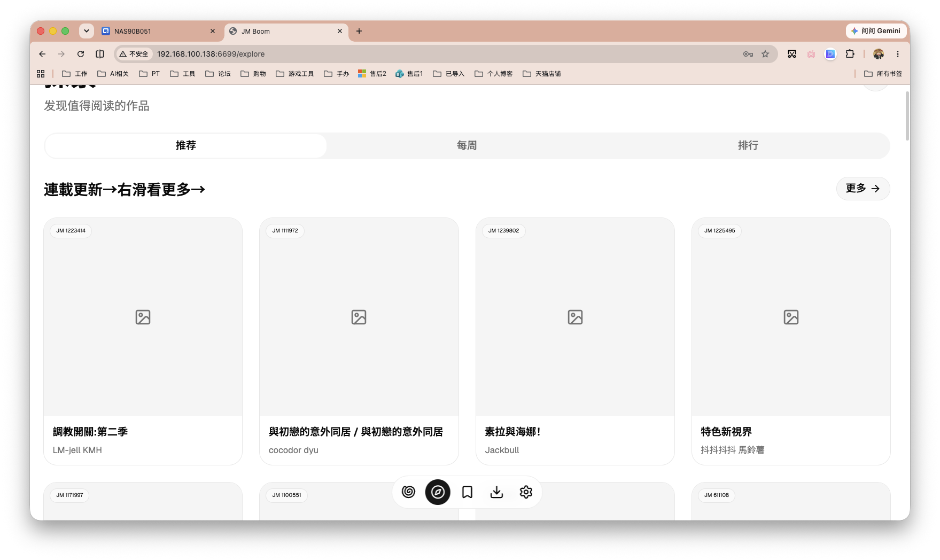Viewport: 940px width, 560px height.
Task: Open the Chrome three-dot menu
Action: pyautogui.click(x=898, y=54)
